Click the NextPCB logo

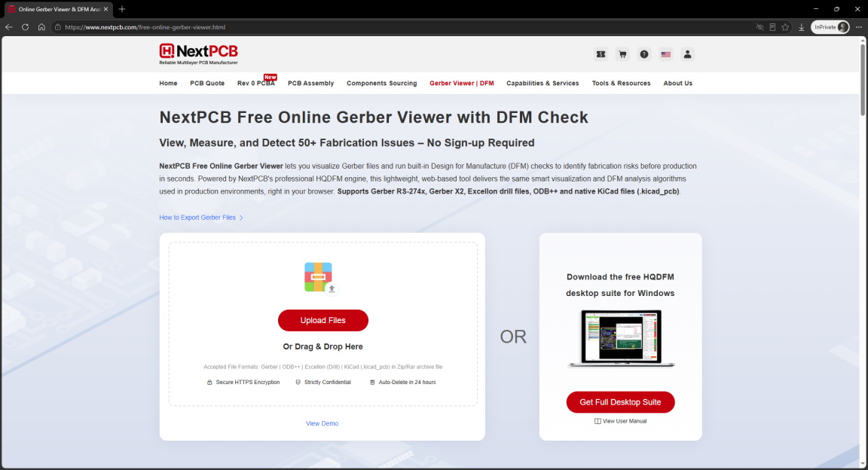click(198, 53)
